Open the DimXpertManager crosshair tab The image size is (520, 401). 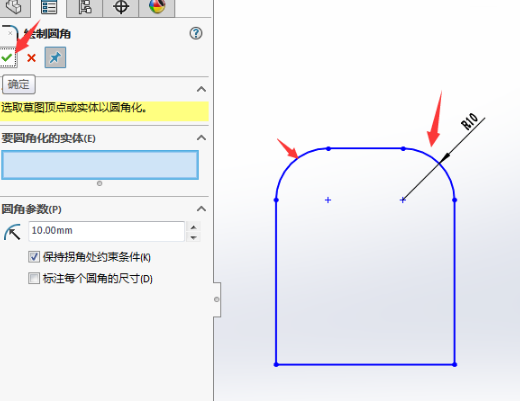coord(121,7)
